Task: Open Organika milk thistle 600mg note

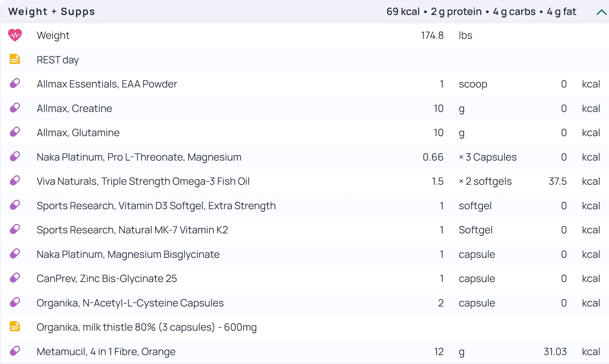Action: 147,327
